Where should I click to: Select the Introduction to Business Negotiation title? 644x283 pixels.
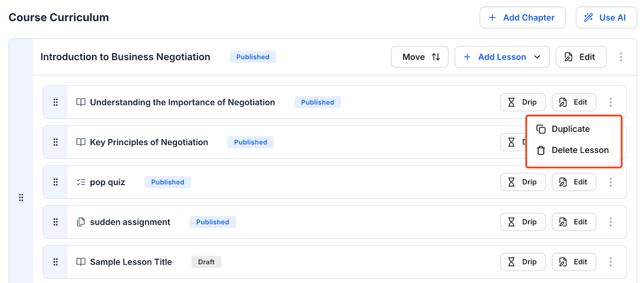125,57
